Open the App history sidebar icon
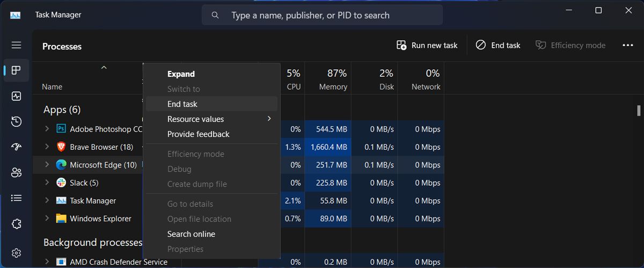Viewport: 644px width, 268px height. pyautogui.click(x=16, y=122)
